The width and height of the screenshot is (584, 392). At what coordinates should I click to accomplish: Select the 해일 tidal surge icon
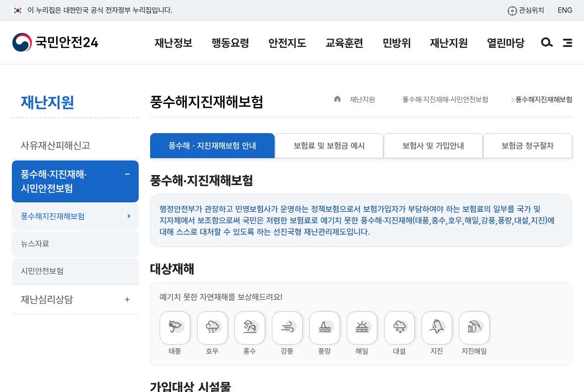click(362, 328)
